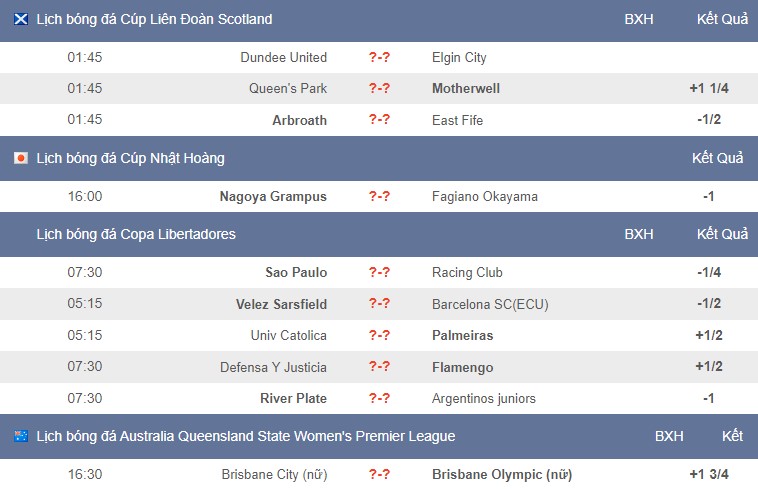The height and width of the screenshot is (489, 758).
Task: Open the River Plate match score
Action: (379, 398)
